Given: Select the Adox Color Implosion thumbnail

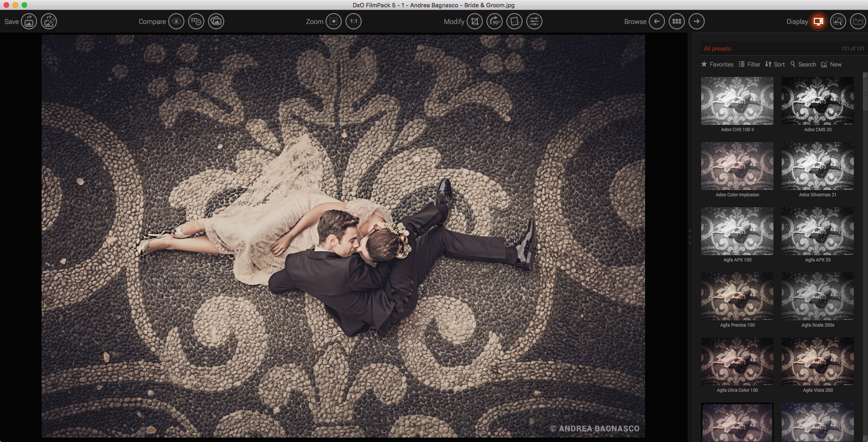Looking at the screenshot, I should coord(737,166).
